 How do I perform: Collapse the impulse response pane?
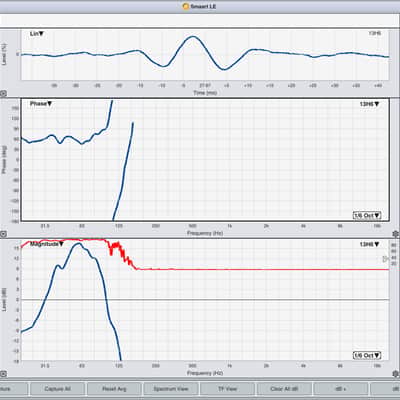click(x=3, y=94)
